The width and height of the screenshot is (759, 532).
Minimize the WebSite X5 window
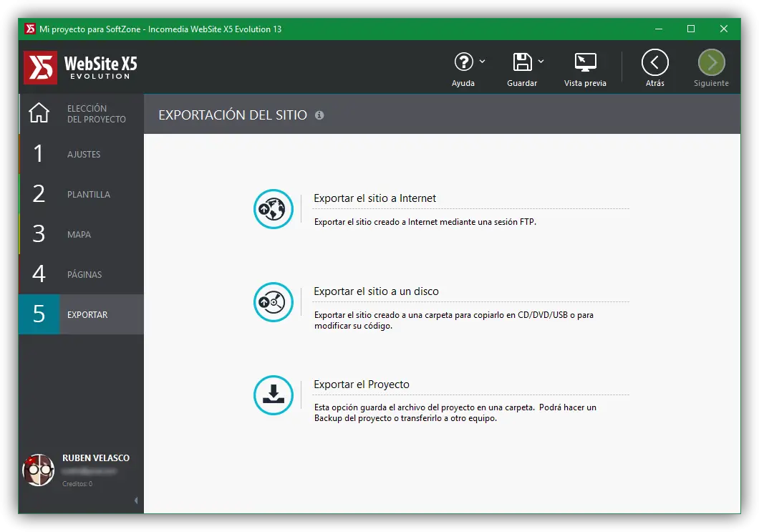point(659,29)
